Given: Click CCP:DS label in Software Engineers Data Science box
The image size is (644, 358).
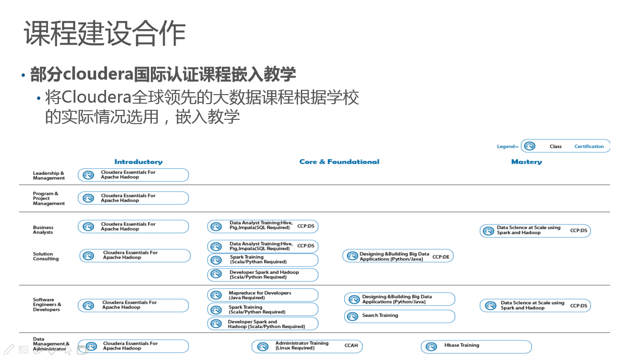Looking at the screenshot, I should [579, 306].
